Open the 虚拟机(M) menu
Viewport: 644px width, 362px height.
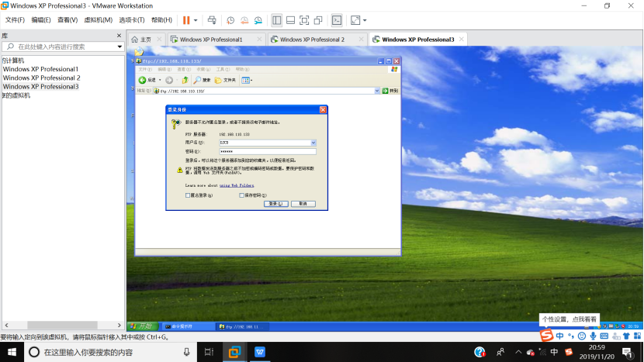pyautogui.click(x=99, y=20)
